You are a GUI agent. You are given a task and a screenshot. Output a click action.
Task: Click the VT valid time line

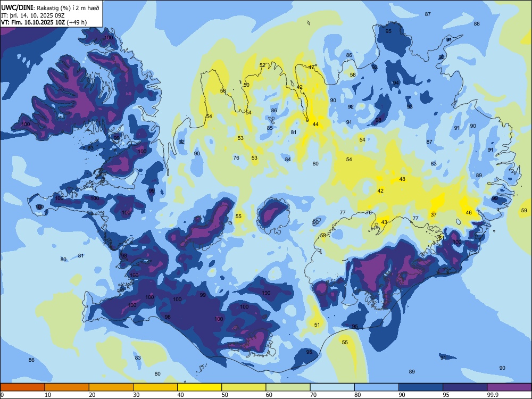pos(44,22)
